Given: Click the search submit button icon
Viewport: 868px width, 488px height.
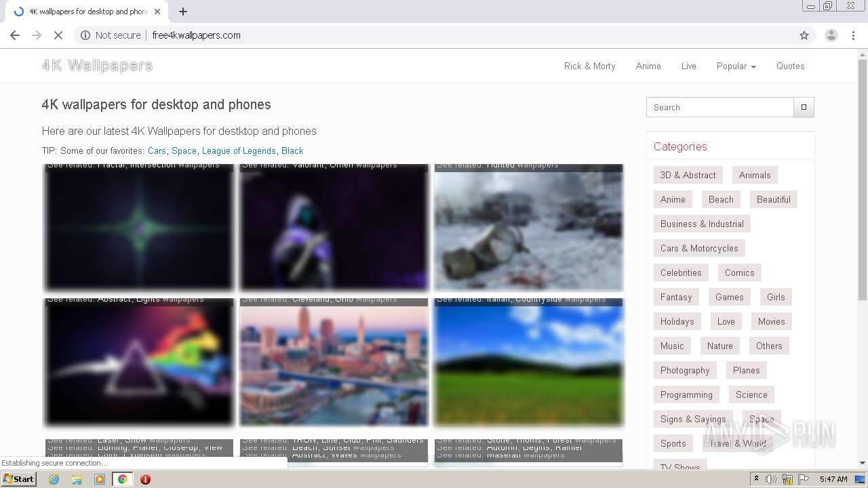Looking at the screenshot, I should click(x=804, y=107).
